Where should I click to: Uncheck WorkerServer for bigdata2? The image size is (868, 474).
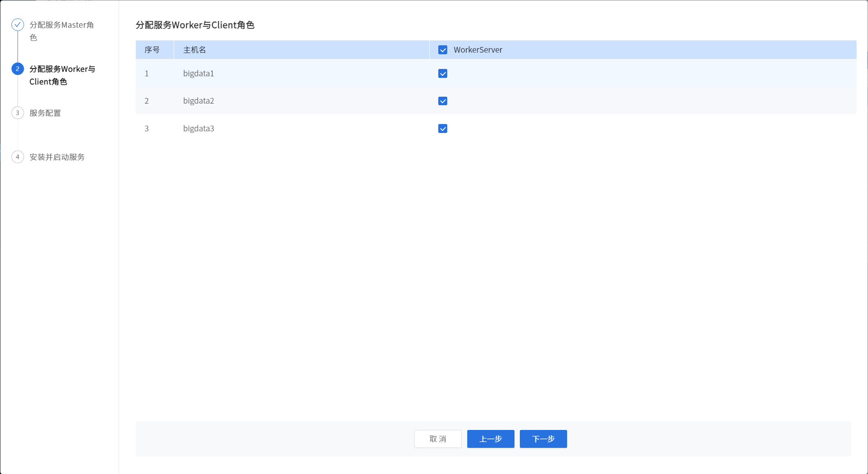pos(443,101)
